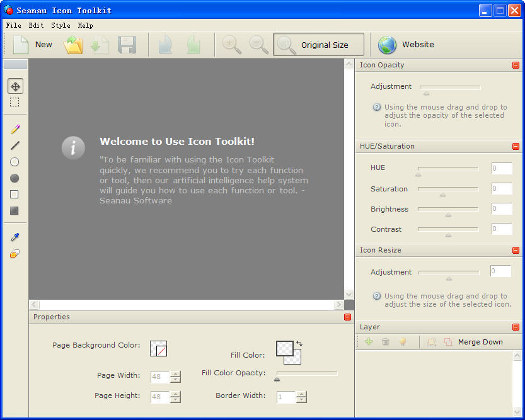Select the filled ellipse tool
This screenshot has height=420, width=525.
(x=14, y=178)
